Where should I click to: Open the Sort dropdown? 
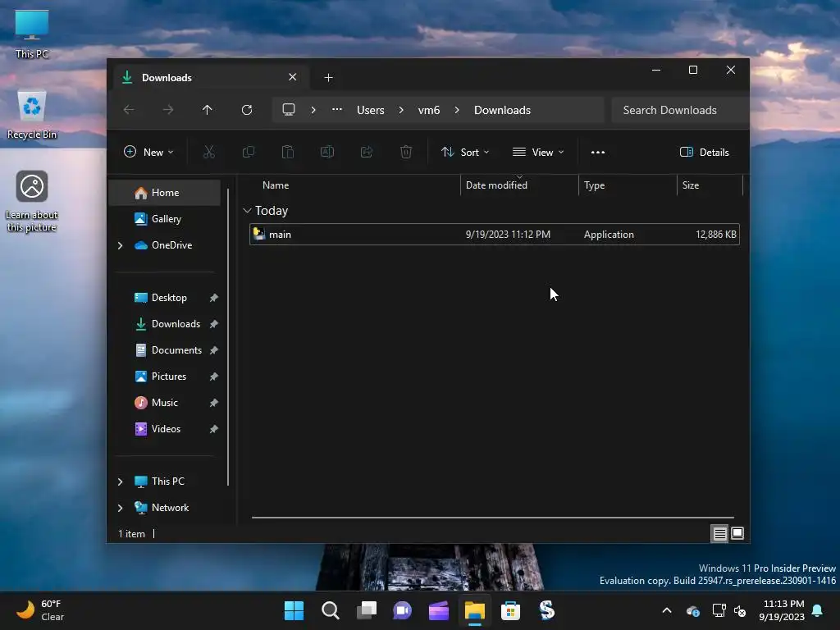coord(464,152)
